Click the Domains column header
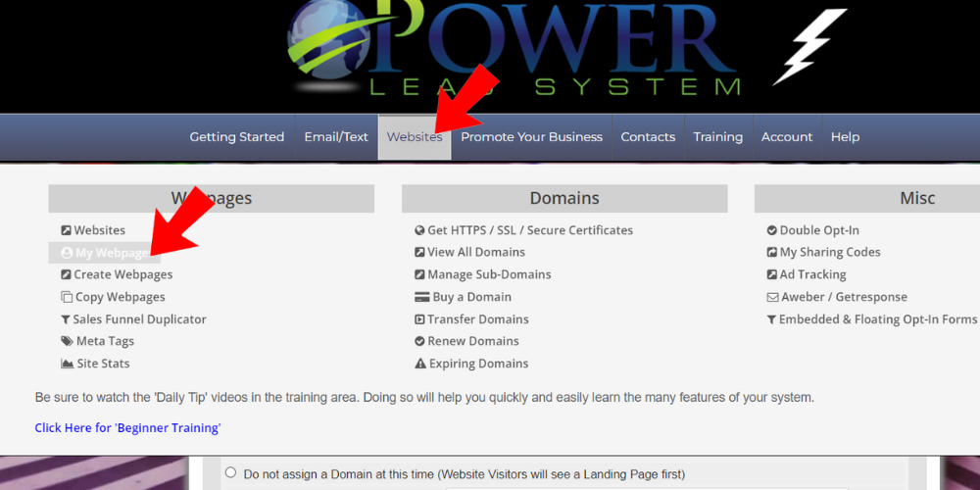The width and height of the screenshot is (980, 490). click(x=564, y=199)
